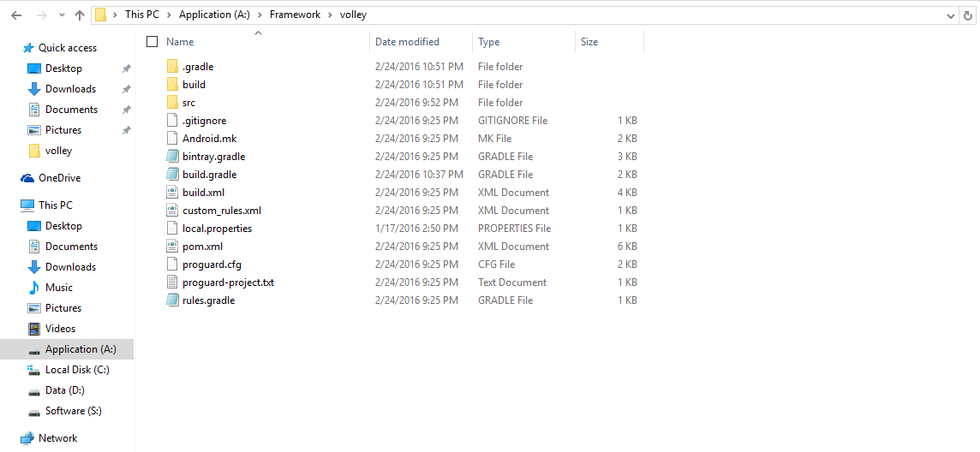Click the Refresh button in address bar
The image size is (980, 452).
coord(970,15)
